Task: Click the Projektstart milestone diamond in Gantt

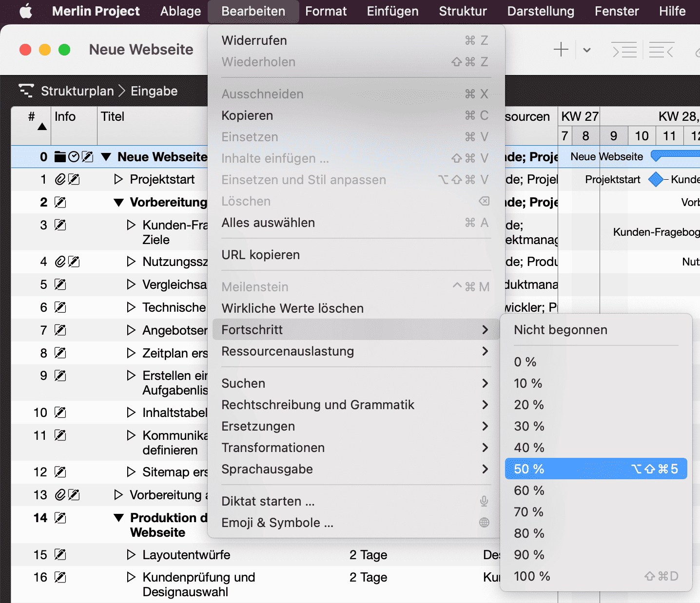Action: [656, 179]
